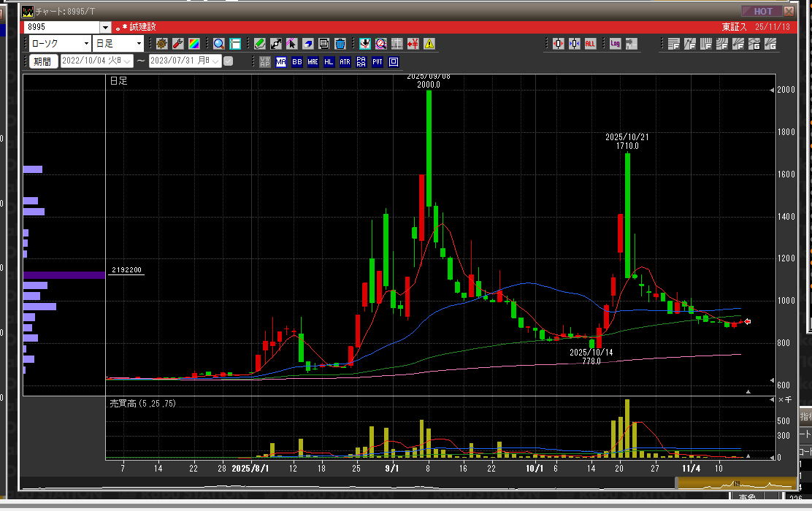812x511 pixels.
Task: Click the magnifying glass zoom icon
Action: click(219, 44)
